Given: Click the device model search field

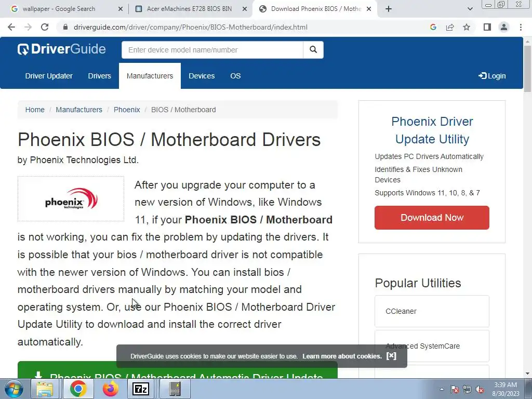Looking at the screenshot, I should tap(212, 50).
